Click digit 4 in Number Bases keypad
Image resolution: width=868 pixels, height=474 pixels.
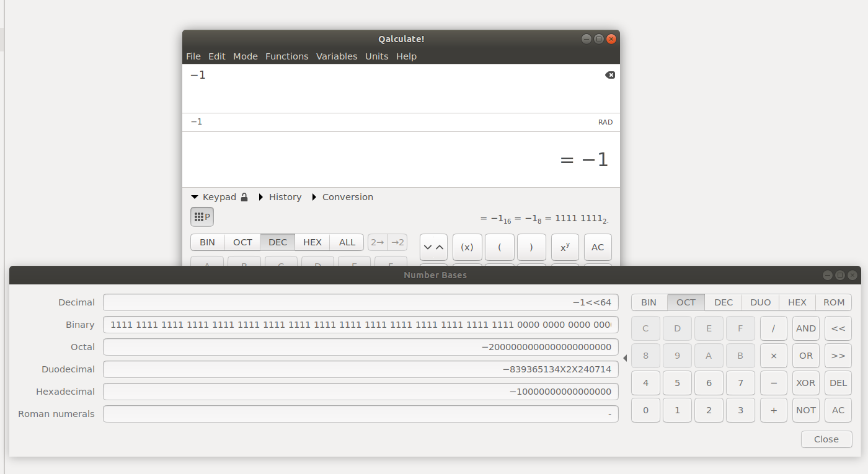[646, 383]
